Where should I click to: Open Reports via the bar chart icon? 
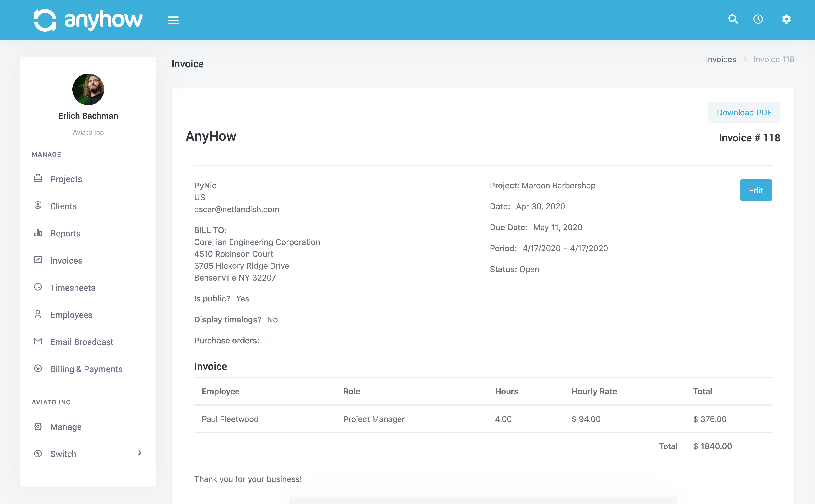pos(38,233)
